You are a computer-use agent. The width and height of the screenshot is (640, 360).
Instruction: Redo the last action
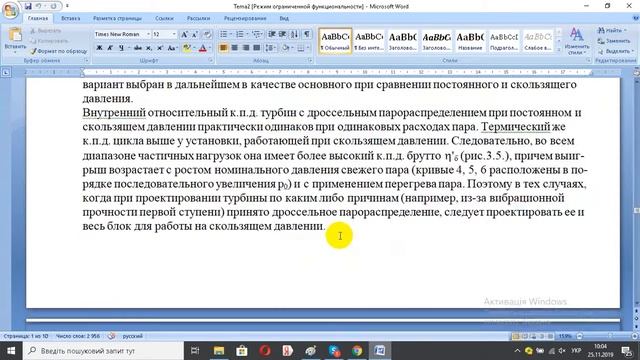[x=53, y=6]
